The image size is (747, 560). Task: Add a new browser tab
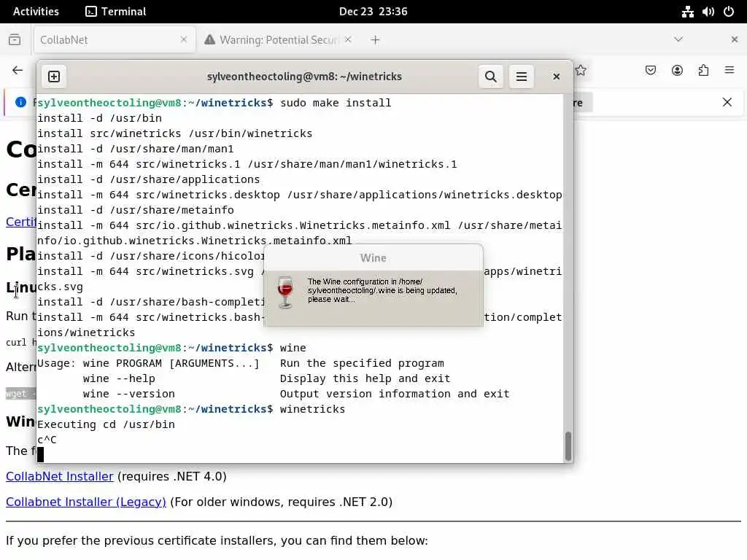[x=375, y=40]
